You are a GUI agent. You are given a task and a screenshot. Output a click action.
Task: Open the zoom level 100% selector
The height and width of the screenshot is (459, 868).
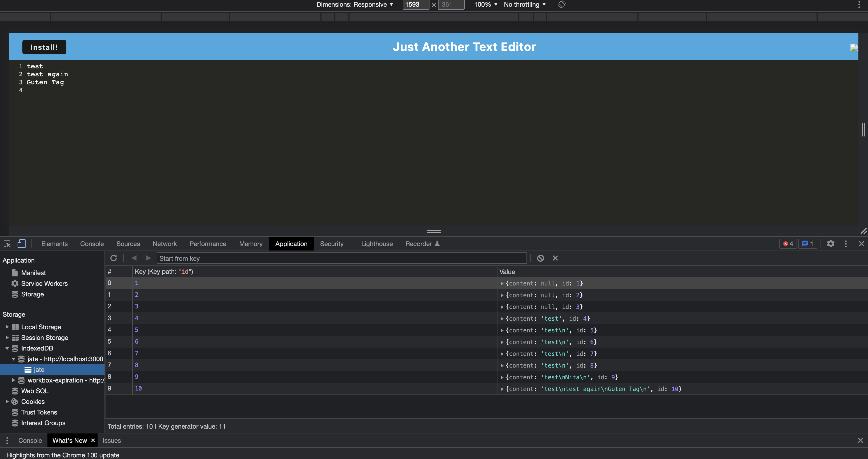tap(485, 4)
